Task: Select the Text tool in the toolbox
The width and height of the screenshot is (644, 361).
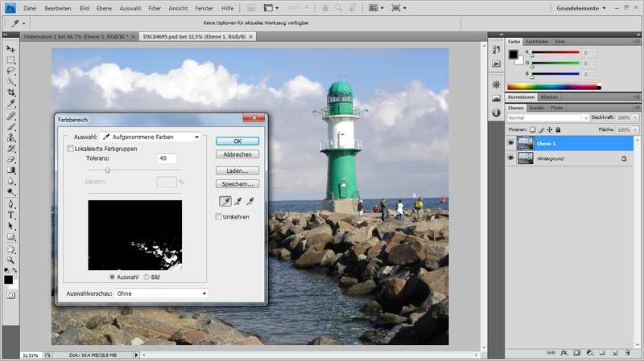Action: click(x=11, y=215)
